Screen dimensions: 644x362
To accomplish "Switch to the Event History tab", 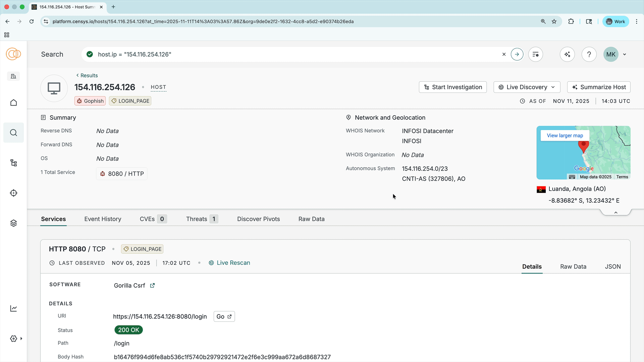I will (103, 219).
